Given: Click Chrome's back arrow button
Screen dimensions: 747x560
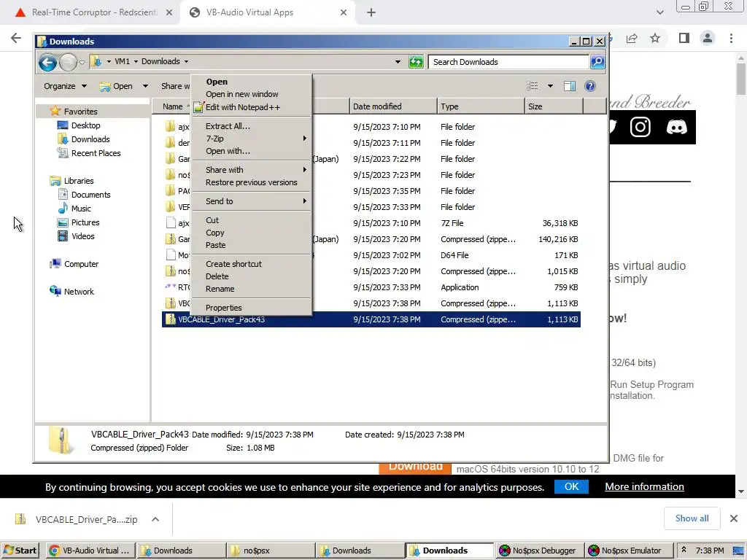Looking at the screenshot, I should click(16, 38).
